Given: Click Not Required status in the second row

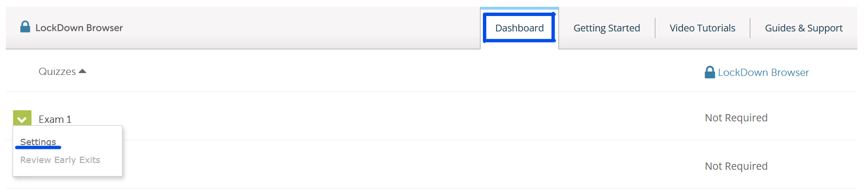Looking at the screenshot, I should click(736, 166).
